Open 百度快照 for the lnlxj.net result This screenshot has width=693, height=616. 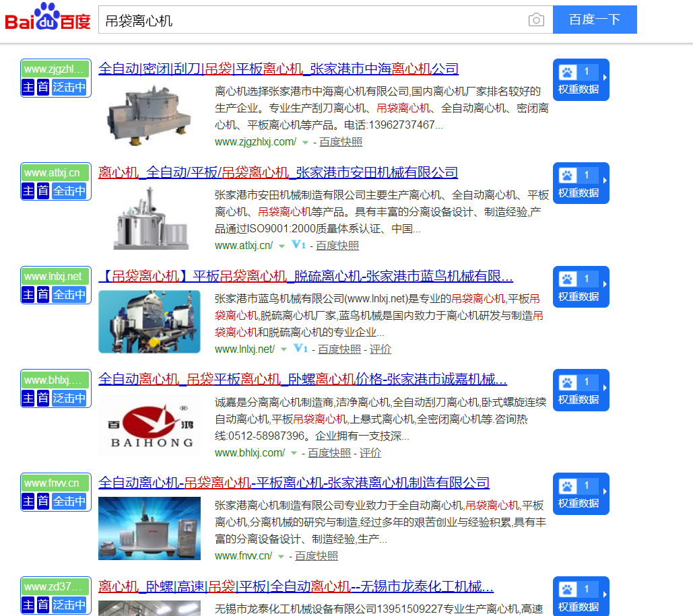click(339, 349)
